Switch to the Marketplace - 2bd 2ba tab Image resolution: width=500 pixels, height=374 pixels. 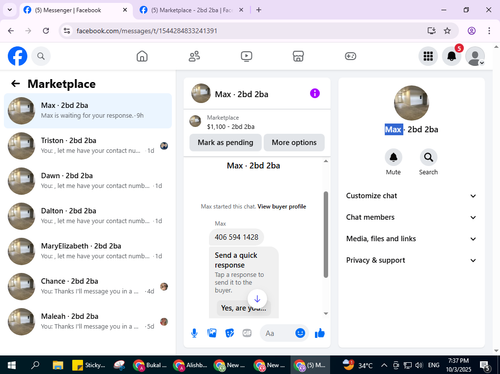click(x=191, y=10)
